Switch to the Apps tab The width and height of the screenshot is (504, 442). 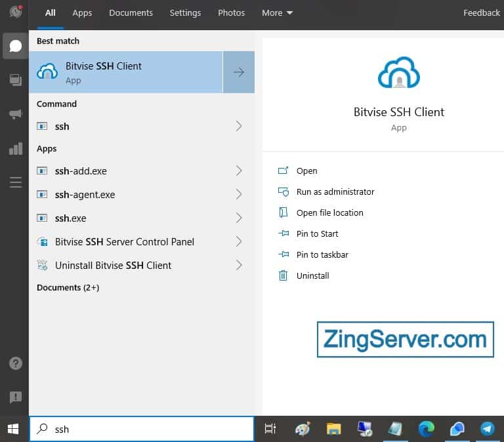82,13
